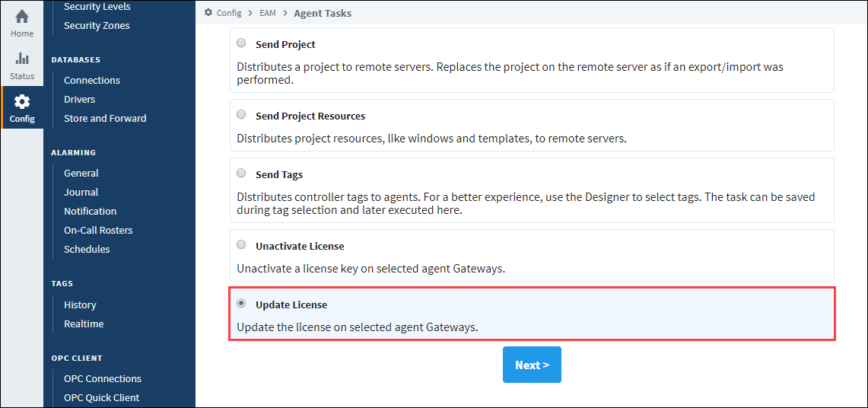Open OPC Quick Client
The height and width of the screenshot is (408, 868).
point(101,397)
